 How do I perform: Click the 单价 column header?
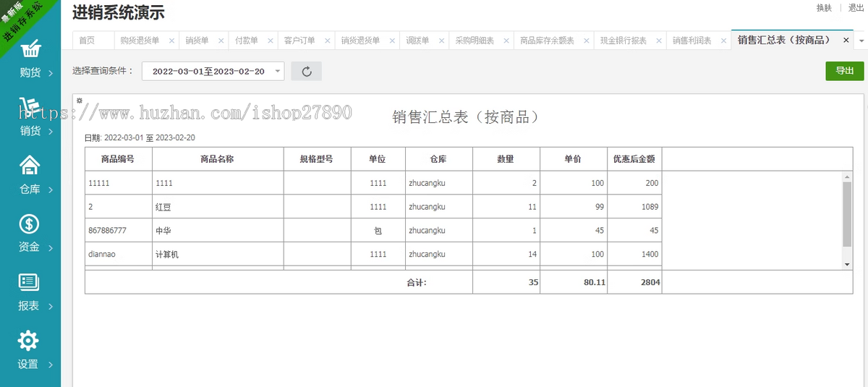point(574,159)
